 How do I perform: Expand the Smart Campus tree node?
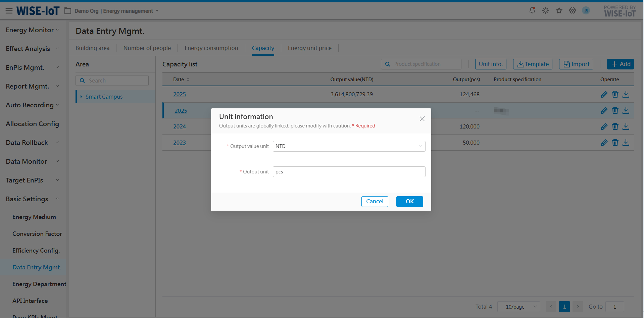tap(81, 97)
